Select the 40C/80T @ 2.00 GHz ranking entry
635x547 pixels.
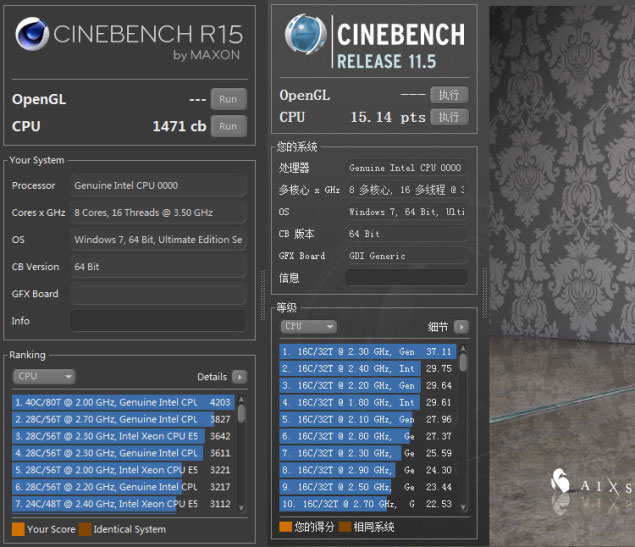coord(110,403)
